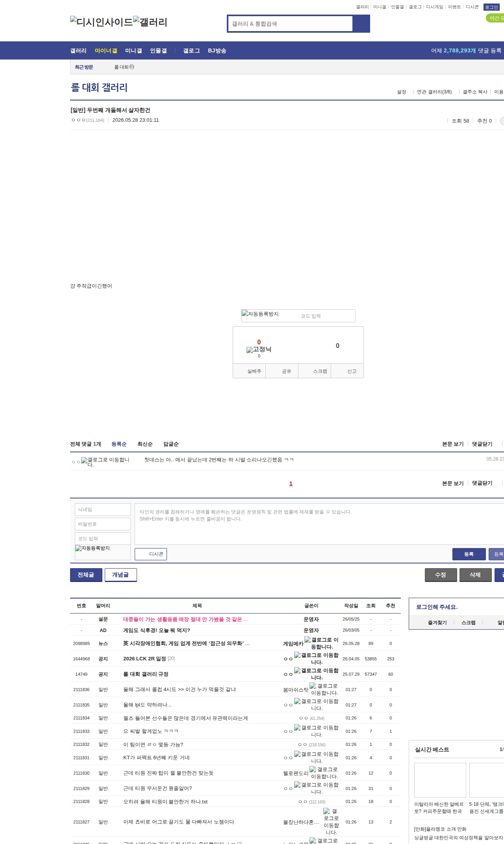Click the 갤러리 logo image beside 디시인사이드
This screenshot has height=844, width=504.
(x=150, y=22)
